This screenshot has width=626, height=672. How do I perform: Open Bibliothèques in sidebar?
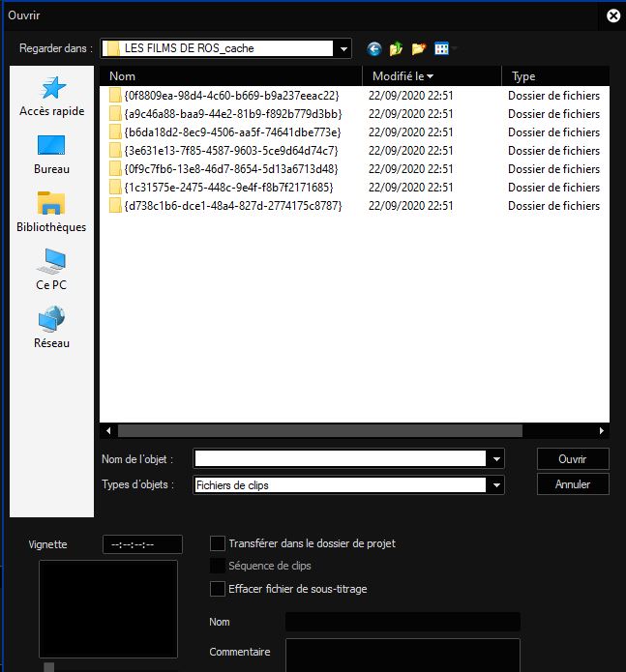pyautogui.click(x=51, y=212)
